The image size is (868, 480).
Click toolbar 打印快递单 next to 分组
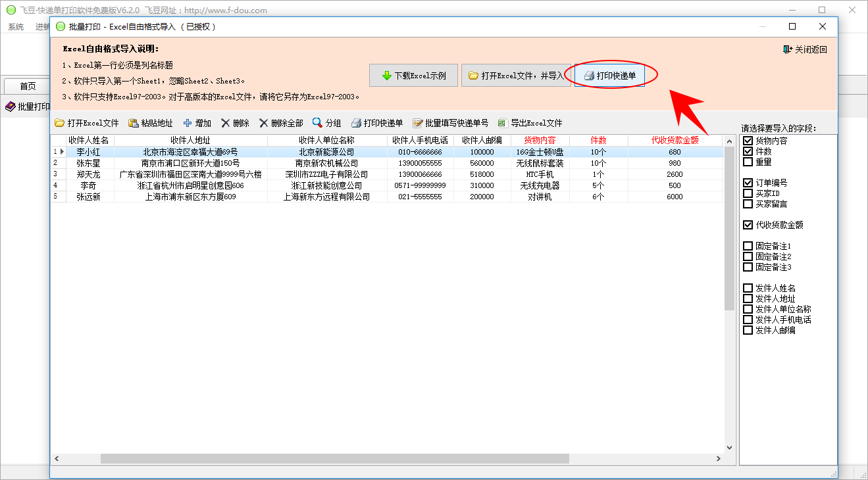(377, 123)
